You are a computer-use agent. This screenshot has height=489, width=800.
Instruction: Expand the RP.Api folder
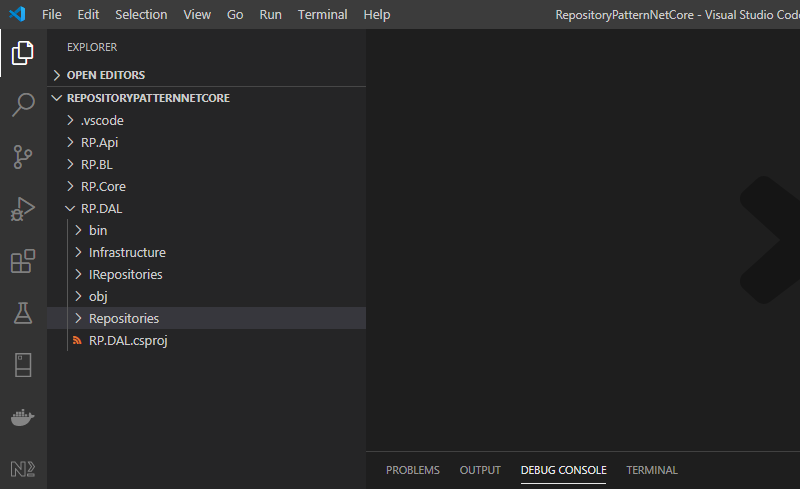tap(101, 142)
